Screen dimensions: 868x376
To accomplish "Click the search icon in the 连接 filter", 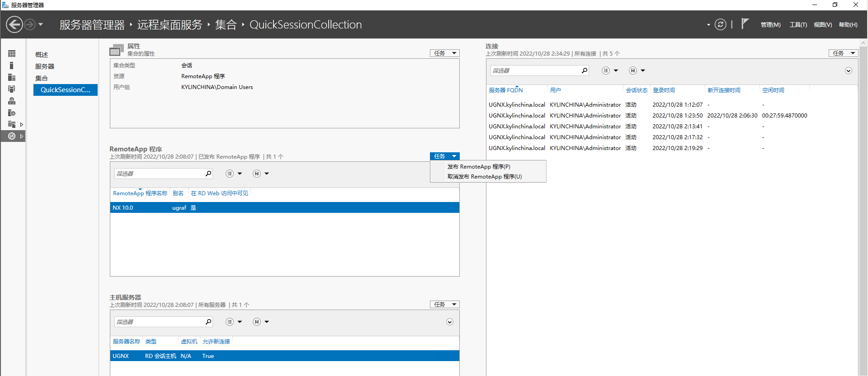I will coord(585,70).
